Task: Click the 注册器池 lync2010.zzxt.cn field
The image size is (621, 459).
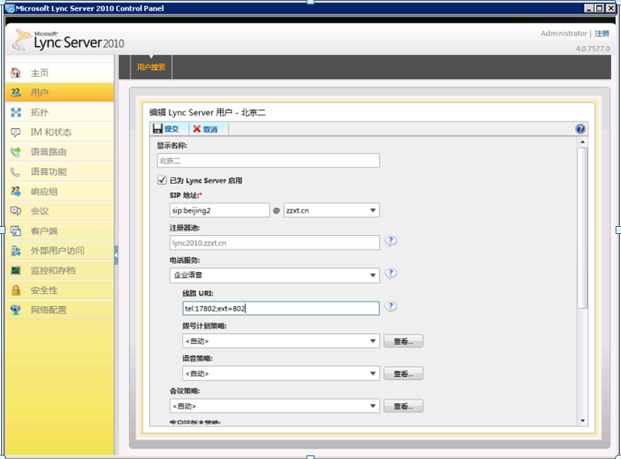Action: coord(274,243)
